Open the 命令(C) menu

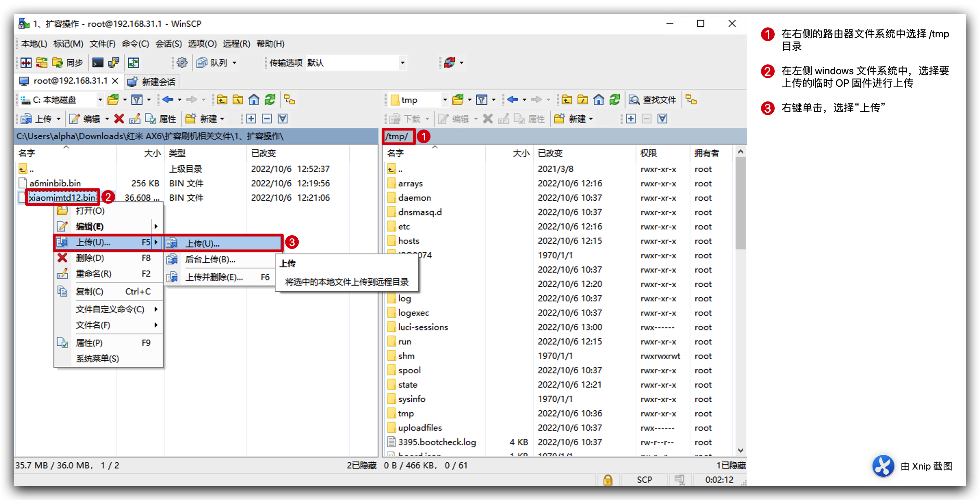coord(136,44)
